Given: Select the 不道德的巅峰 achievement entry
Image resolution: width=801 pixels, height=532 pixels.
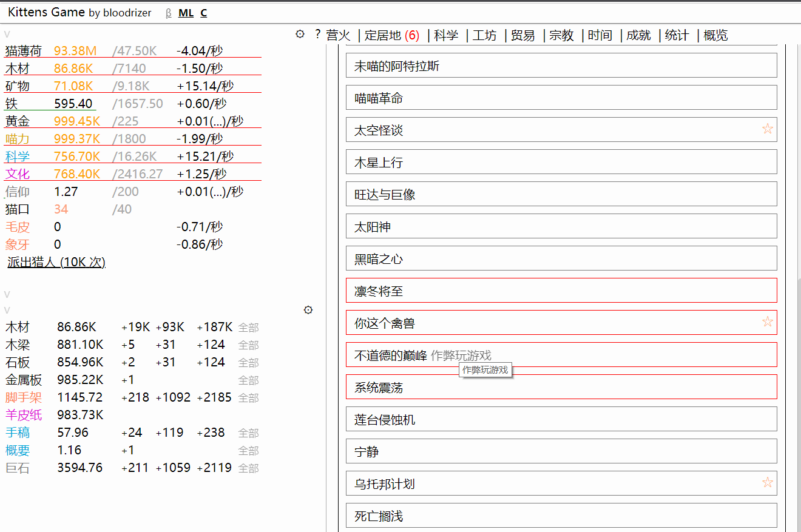Looking at the screenshot, I should click(x=391, y=355).
